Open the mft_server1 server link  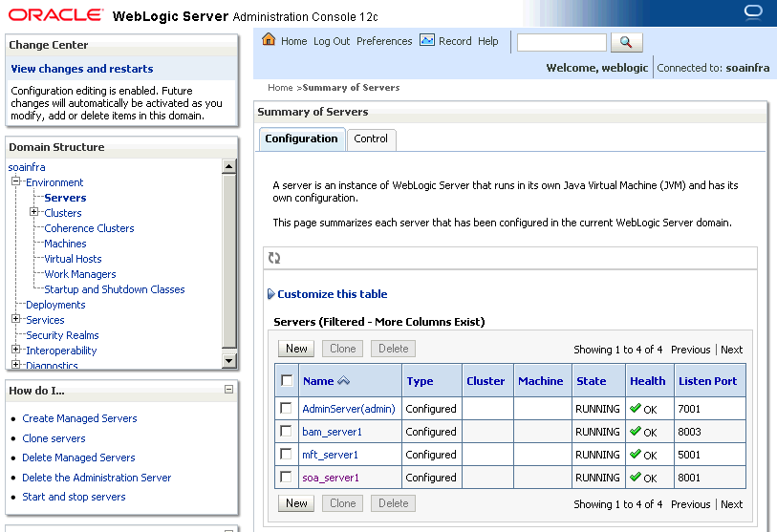coord(330,455)
